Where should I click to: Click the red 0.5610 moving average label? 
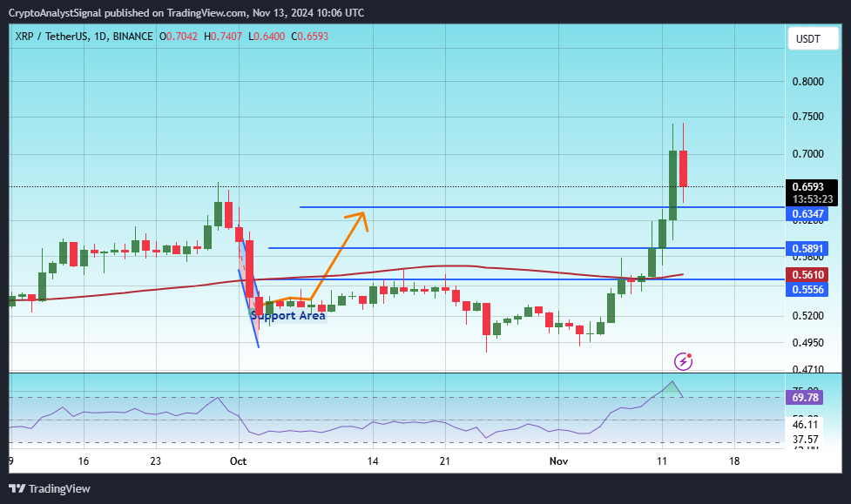point(807,274)
